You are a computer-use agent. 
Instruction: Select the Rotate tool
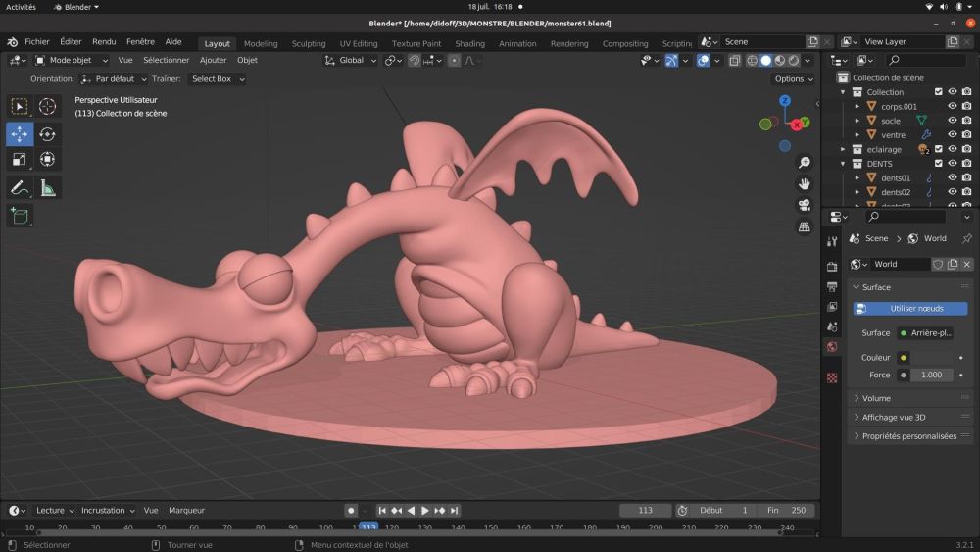(47, 134)
